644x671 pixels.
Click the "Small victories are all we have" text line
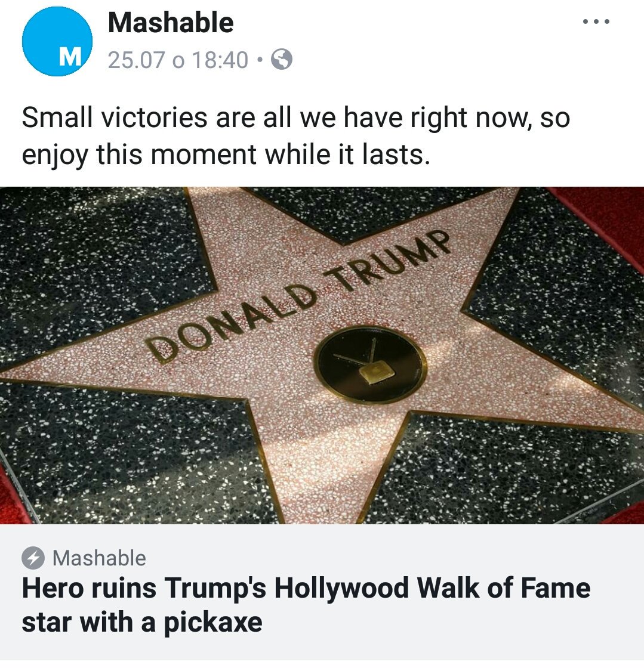click(295, 117)
